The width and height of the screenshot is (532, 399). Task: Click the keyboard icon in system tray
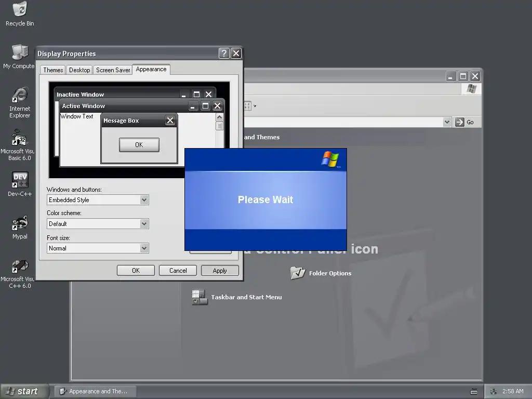(x=474, y=392)
